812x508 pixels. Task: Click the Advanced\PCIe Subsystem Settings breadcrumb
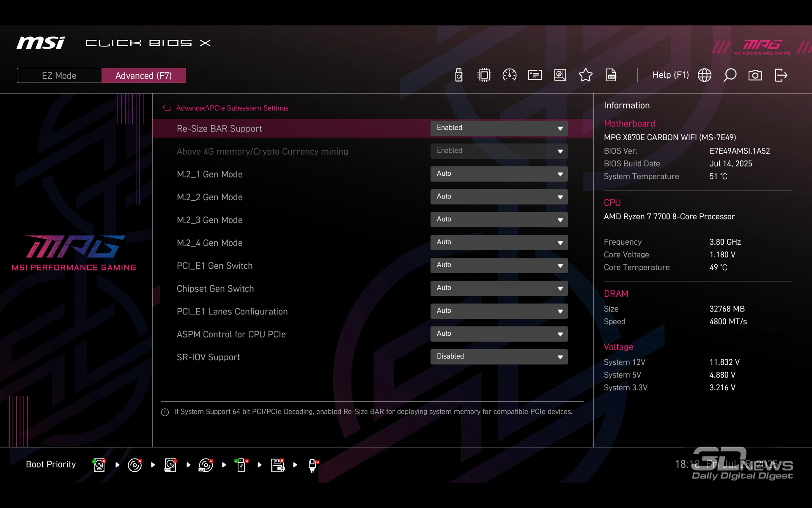tap(232, 108)
